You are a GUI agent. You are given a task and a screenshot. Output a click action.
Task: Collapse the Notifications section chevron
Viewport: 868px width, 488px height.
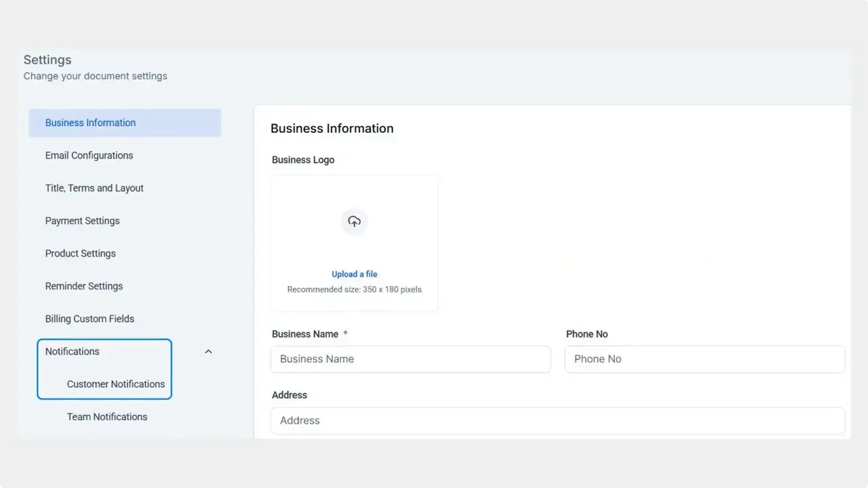coord(208,351)
